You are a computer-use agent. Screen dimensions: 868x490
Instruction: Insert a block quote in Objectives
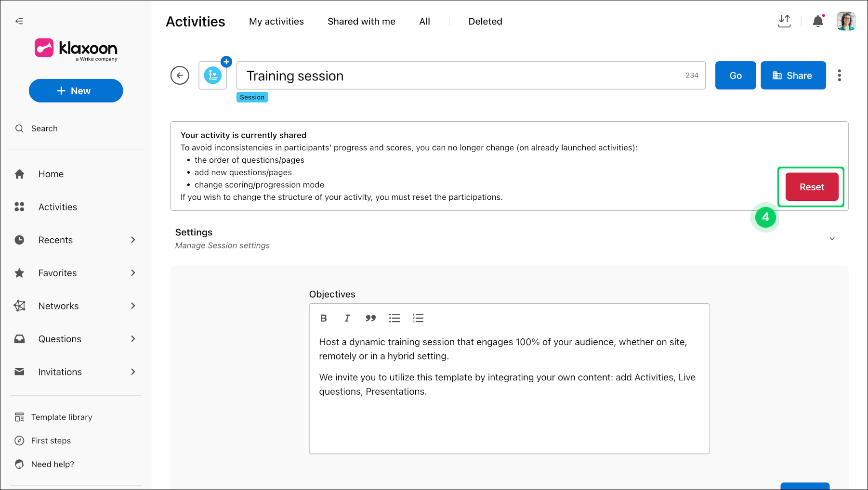pos(370,318)
